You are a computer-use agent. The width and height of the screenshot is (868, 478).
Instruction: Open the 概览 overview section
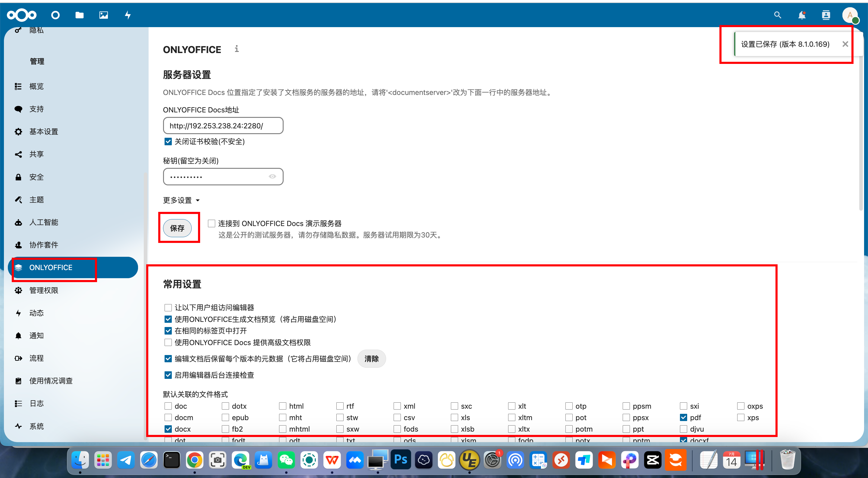tap(73, 86)
